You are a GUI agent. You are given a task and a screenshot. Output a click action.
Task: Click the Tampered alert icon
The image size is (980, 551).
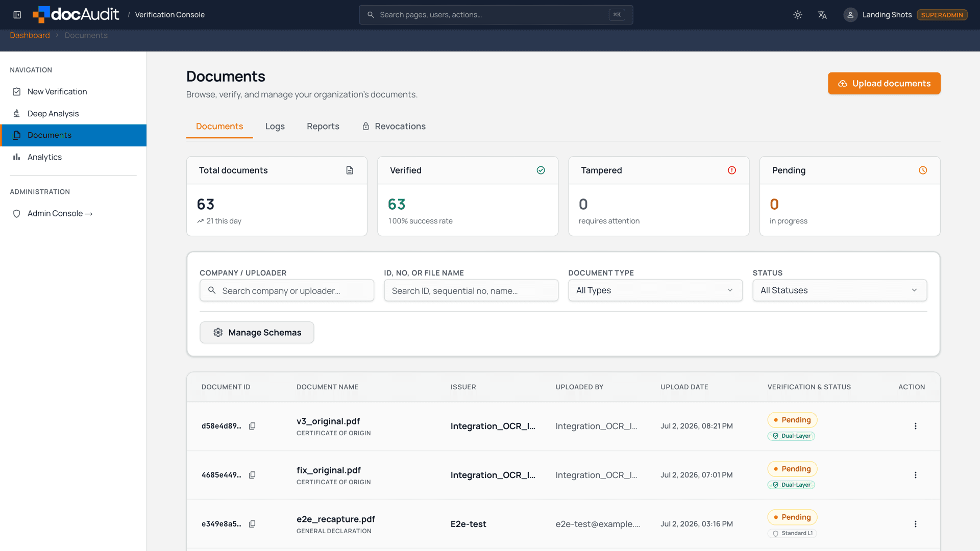[732, 170]
